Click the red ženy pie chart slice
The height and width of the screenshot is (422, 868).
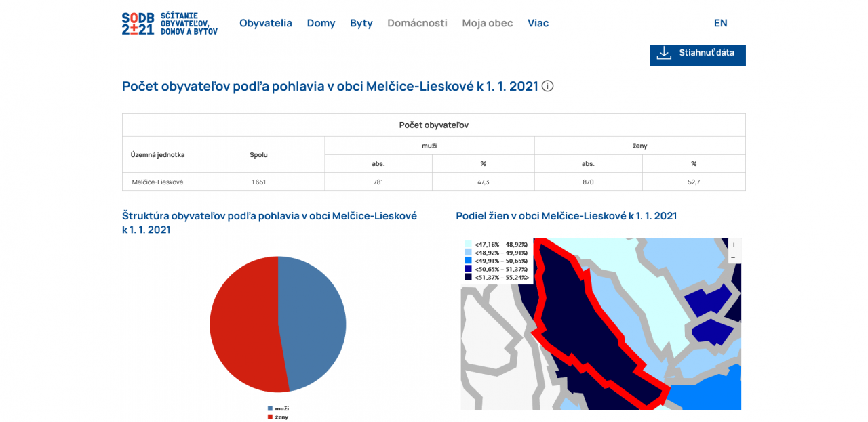pos(244,325)
